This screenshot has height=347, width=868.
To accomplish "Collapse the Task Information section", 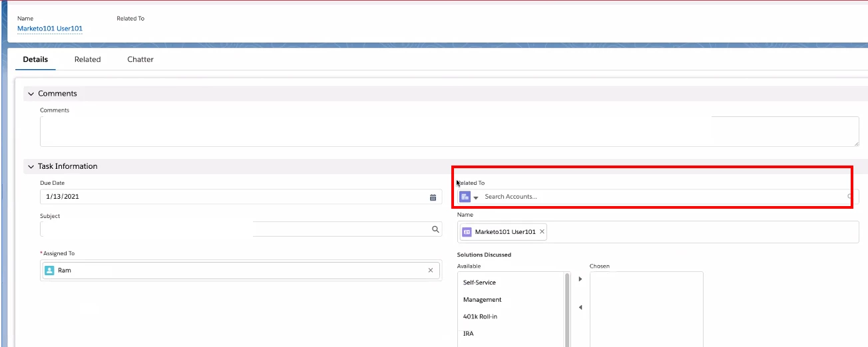I will click(31, 166).
